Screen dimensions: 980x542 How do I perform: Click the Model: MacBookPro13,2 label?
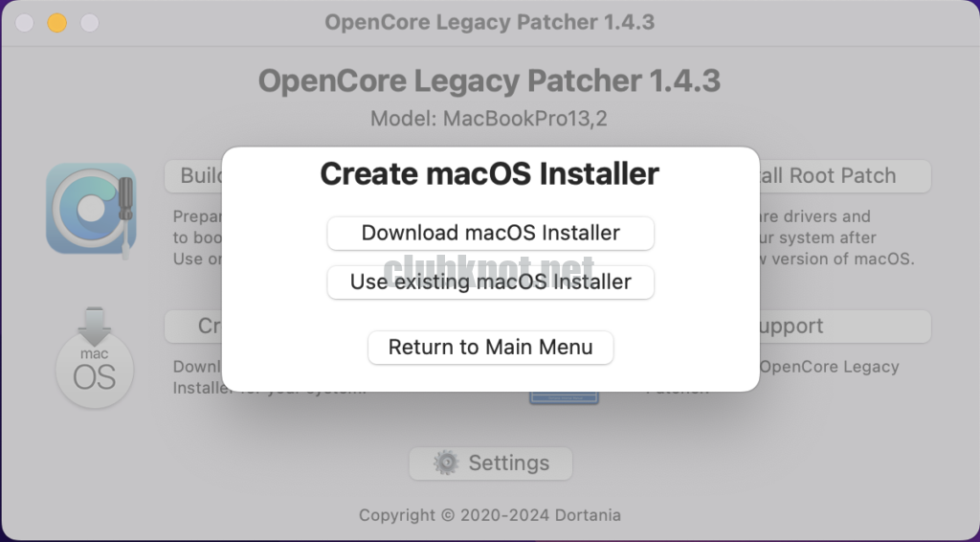point(489,120)
